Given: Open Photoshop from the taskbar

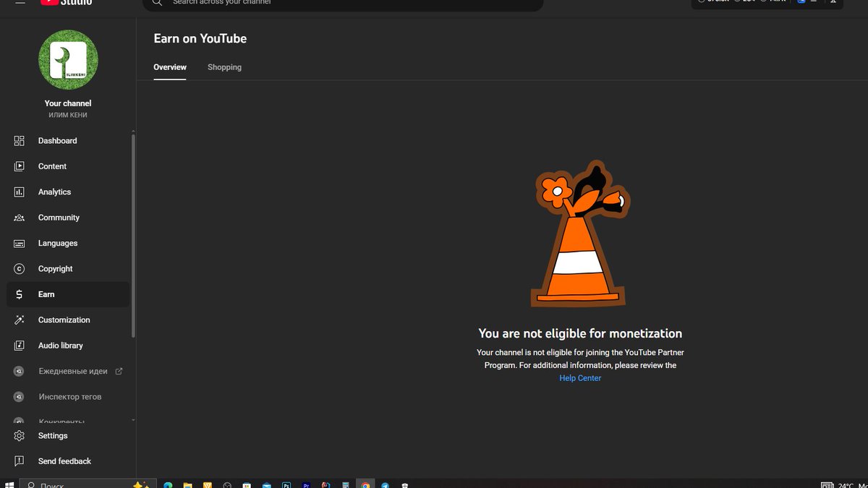Looking at the screenshot, I should coord(286,485).
